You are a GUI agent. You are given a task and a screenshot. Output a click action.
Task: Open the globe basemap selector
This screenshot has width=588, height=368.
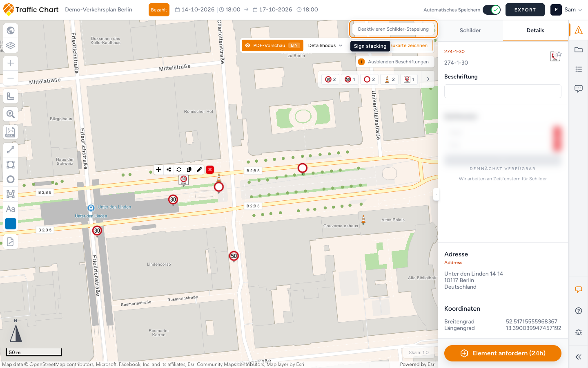11,30
